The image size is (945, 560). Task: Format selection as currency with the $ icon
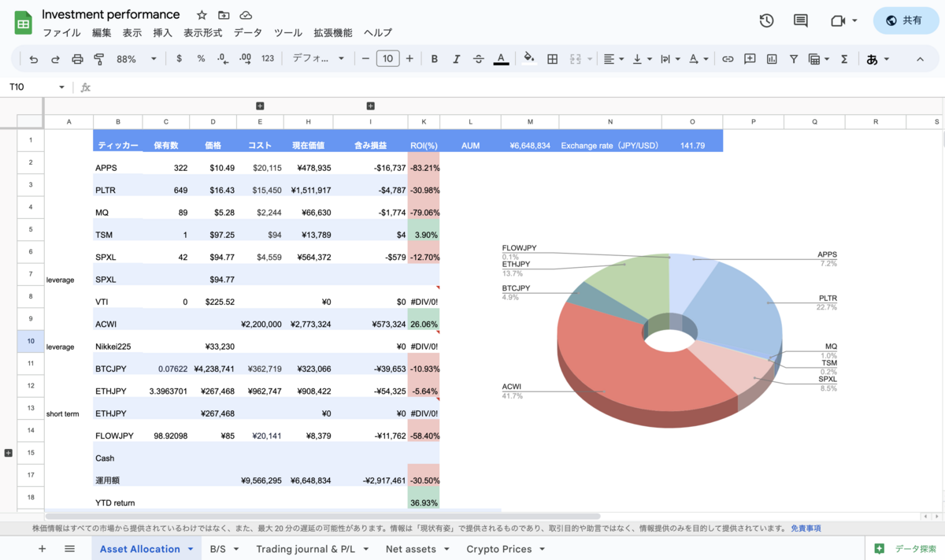click(x=179, y=58)
